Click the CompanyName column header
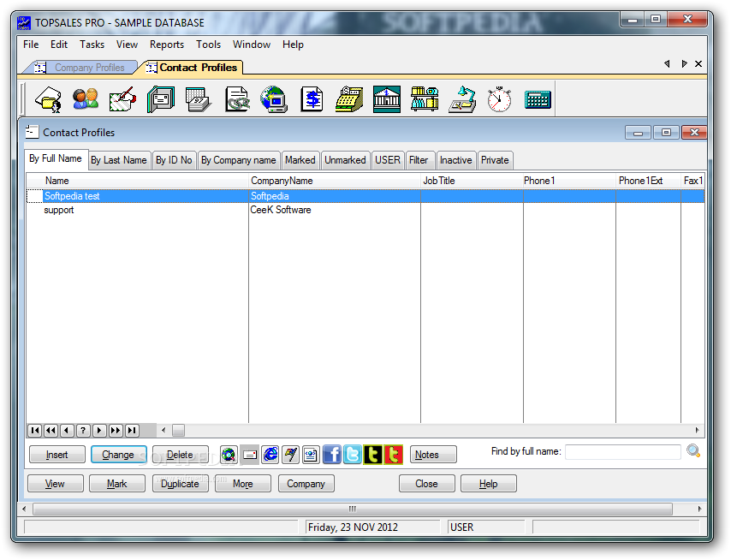 click(335, 181)
